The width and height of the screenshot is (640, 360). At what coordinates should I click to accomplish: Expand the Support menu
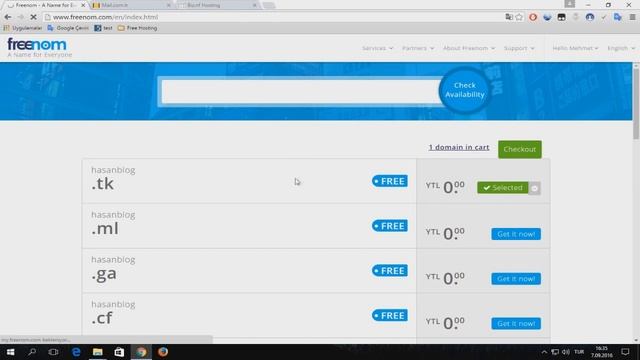tap(519, 48)
